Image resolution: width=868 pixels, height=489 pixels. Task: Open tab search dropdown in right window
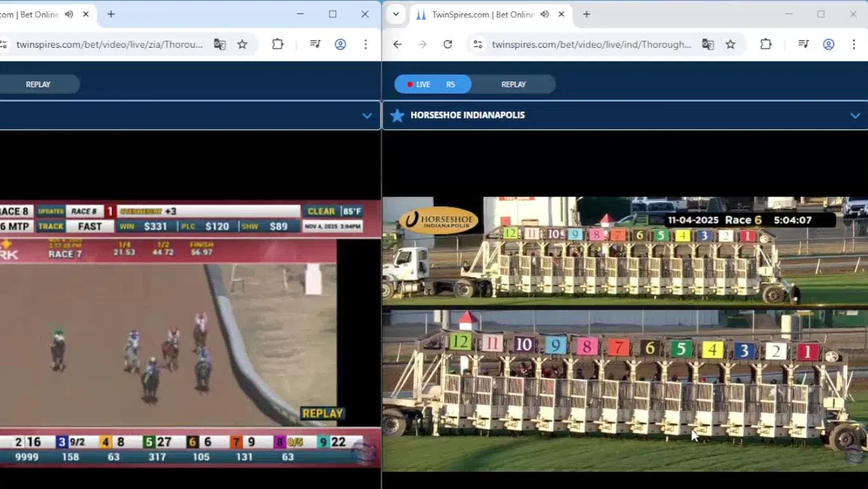396,14
